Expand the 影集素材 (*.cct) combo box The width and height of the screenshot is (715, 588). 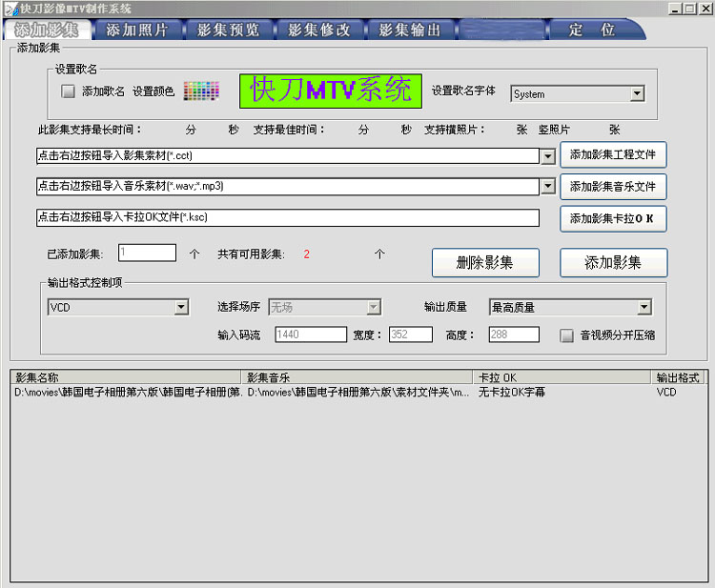click(x=547, y=155)
